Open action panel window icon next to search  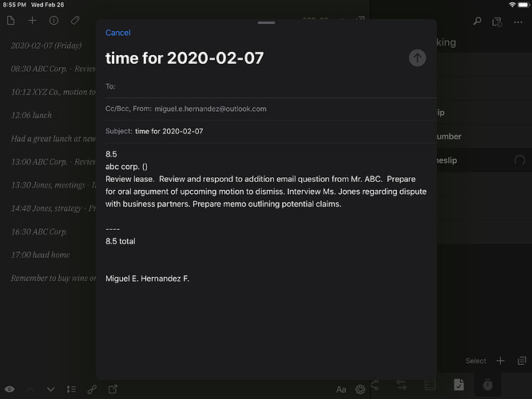[x=497, y=22]
